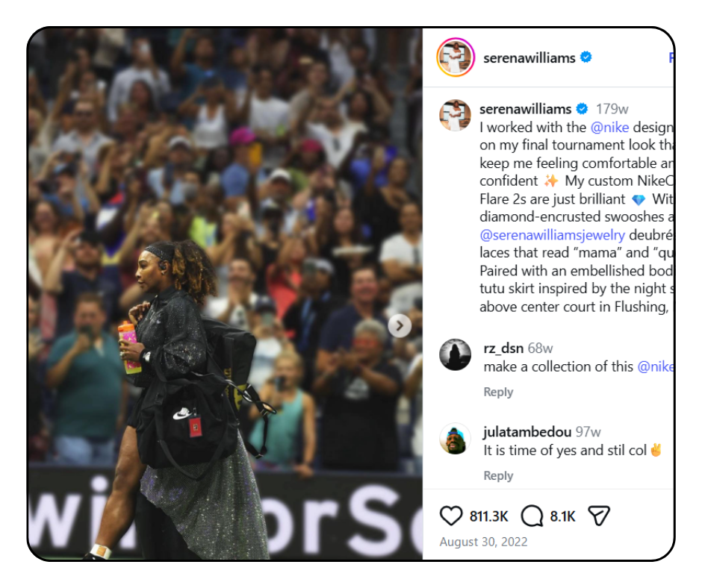
Task: Share post using paper plane icon
Action: tap(599, 516)
